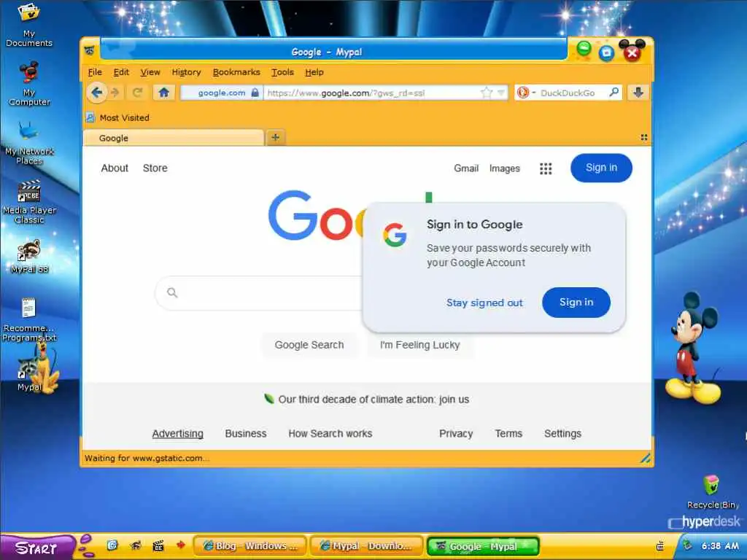Open How Search works link
The image size is (747, 560).
point(330,433)
